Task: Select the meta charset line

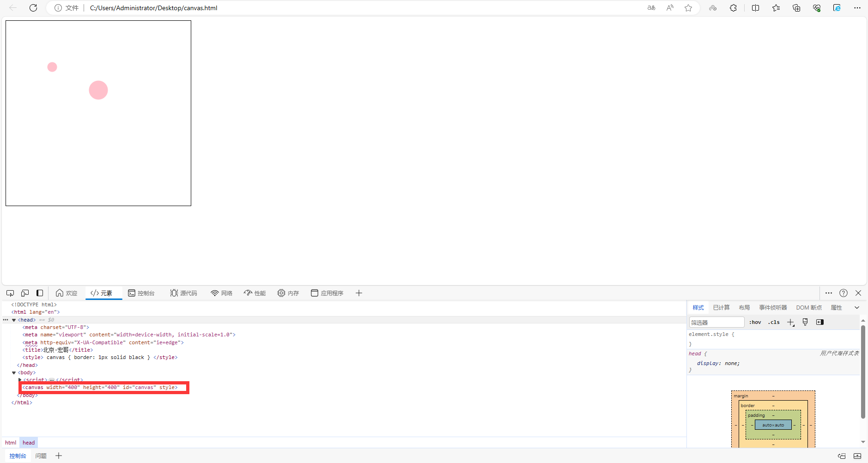Action: [55, 327]
